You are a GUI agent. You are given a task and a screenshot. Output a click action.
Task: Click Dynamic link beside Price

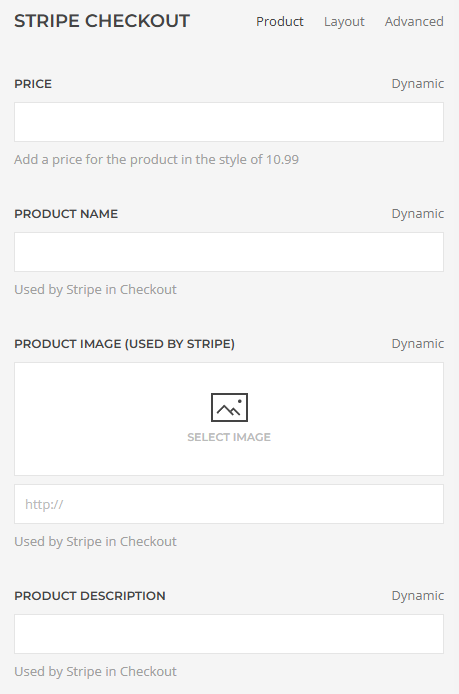[417, 84]
